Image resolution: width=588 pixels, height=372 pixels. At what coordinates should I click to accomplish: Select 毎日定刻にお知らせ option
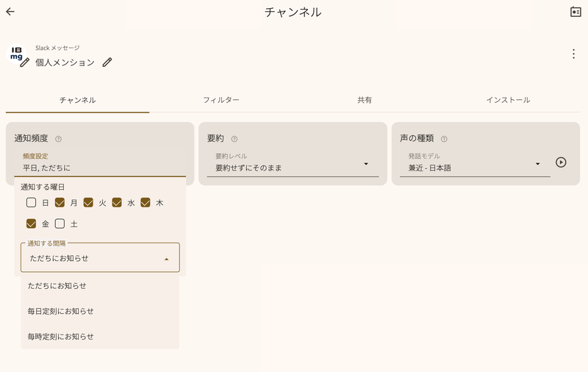[100, 311]
